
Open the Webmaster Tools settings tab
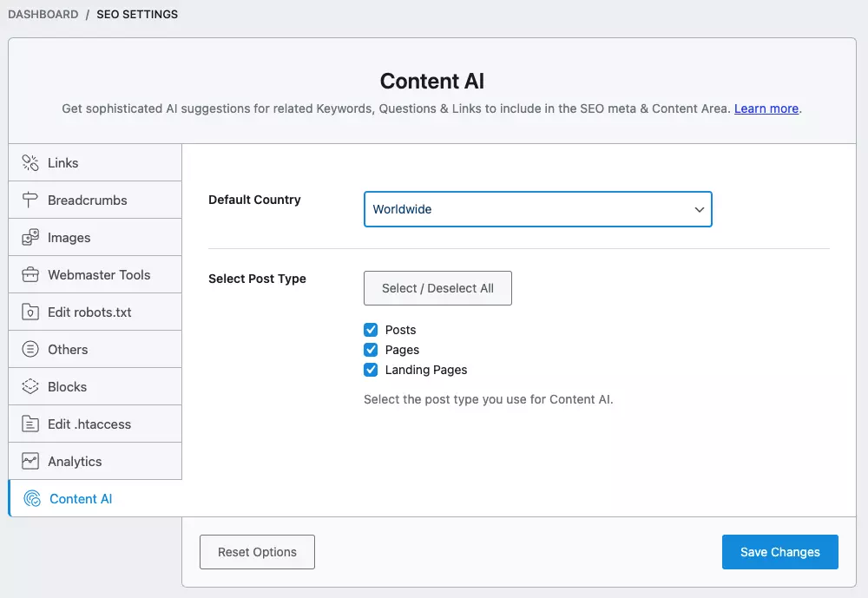point(99,275)
